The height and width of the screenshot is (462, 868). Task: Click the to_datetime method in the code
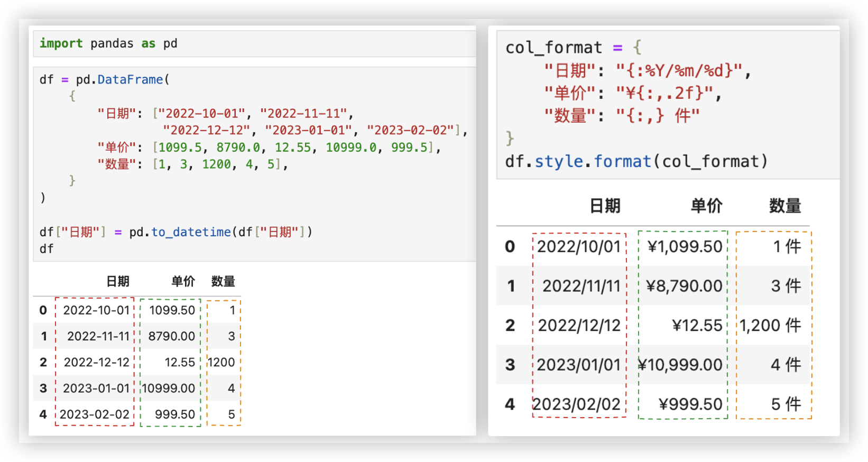[191, 232]
